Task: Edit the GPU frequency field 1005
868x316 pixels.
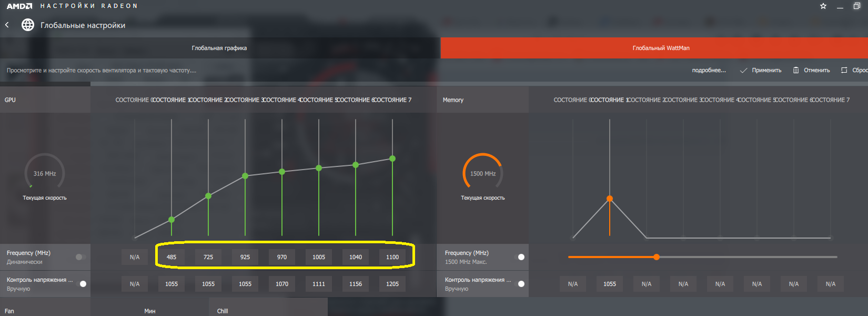Action: click(x=319, y=257)
